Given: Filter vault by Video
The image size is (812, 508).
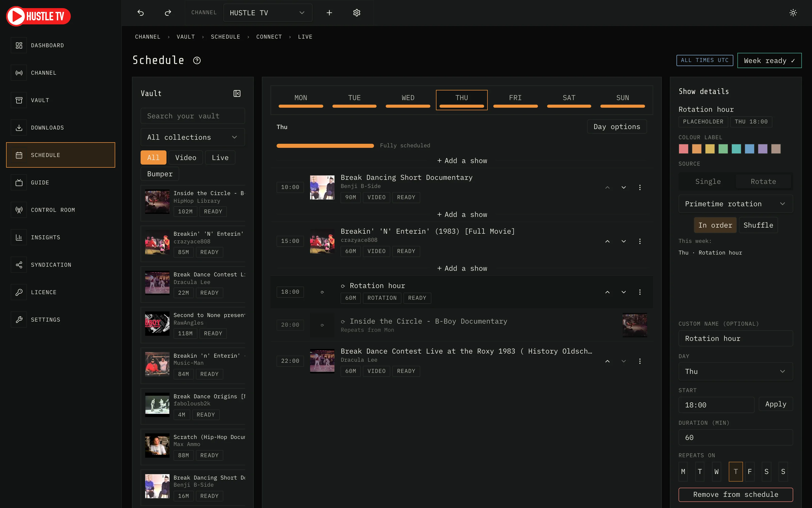Looking at the screenshot, I should point(185,157).
